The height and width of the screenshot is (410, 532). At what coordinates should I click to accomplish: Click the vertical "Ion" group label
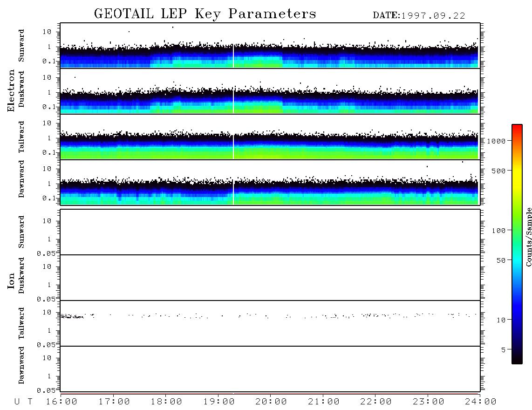11,280
